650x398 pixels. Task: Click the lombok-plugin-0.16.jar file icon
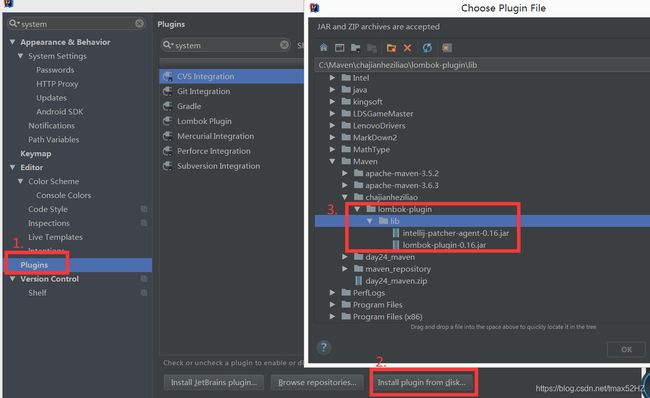(396, 245)
